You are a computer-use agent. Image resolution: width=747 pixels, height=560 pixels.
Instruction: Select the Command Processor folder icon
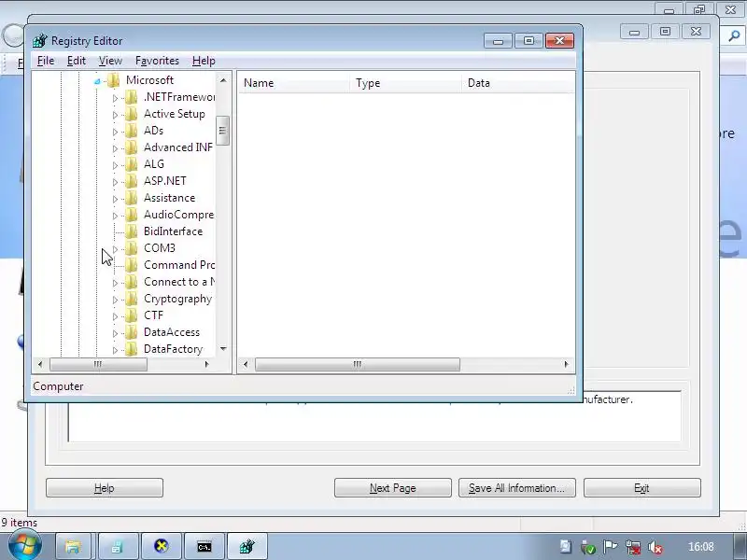(x=131, y=265)
